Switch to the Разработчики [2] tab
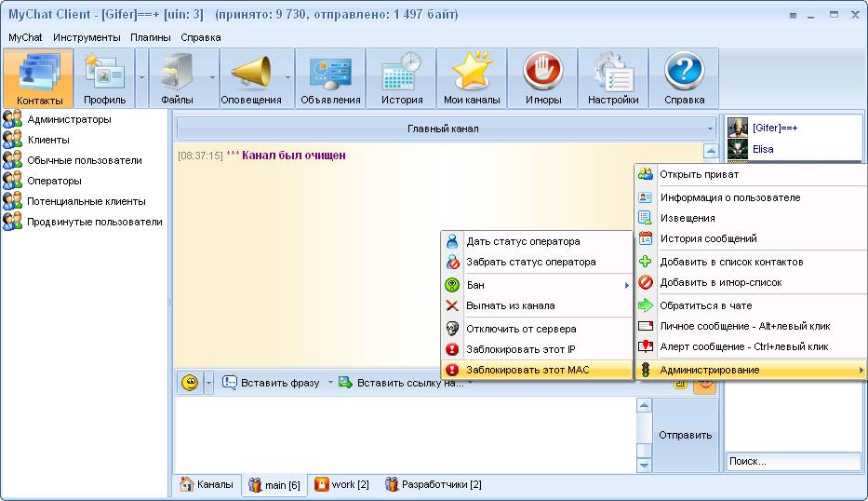The height and width of the screenshot is (501, 868). [434, 484]
